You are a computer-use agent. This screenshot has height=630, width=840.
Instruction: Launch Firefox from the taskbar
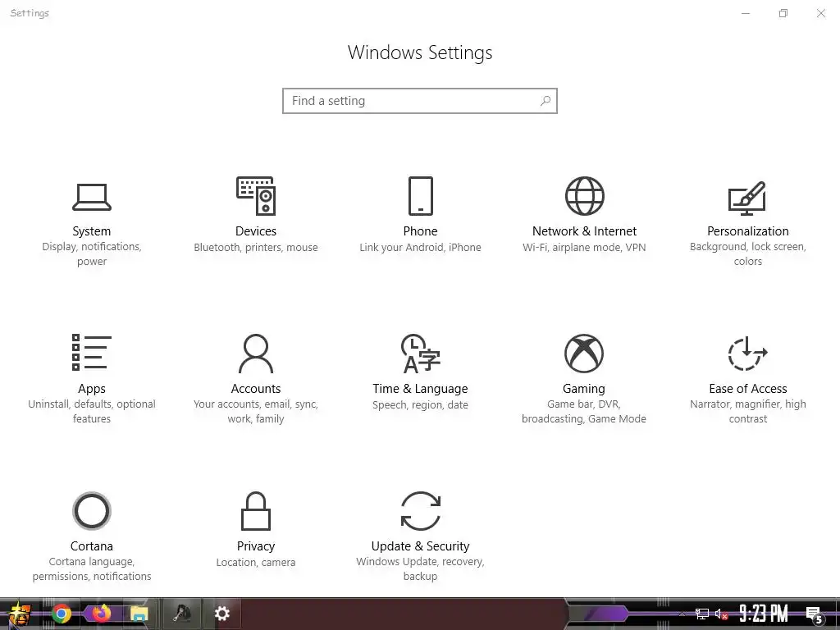click(x=101, y=614)
